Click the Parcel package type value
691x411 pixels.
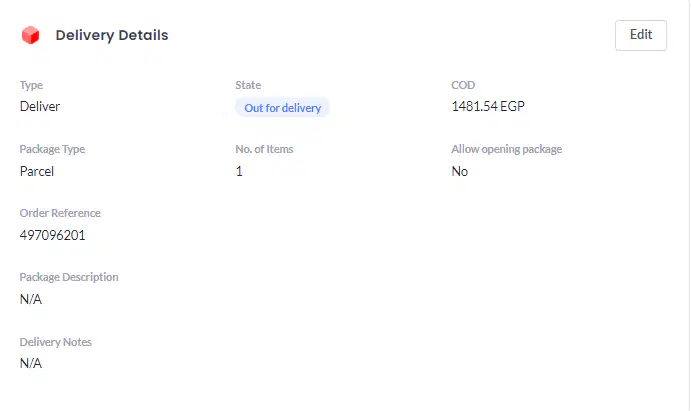pyautogui.click(x=37, y=171)
